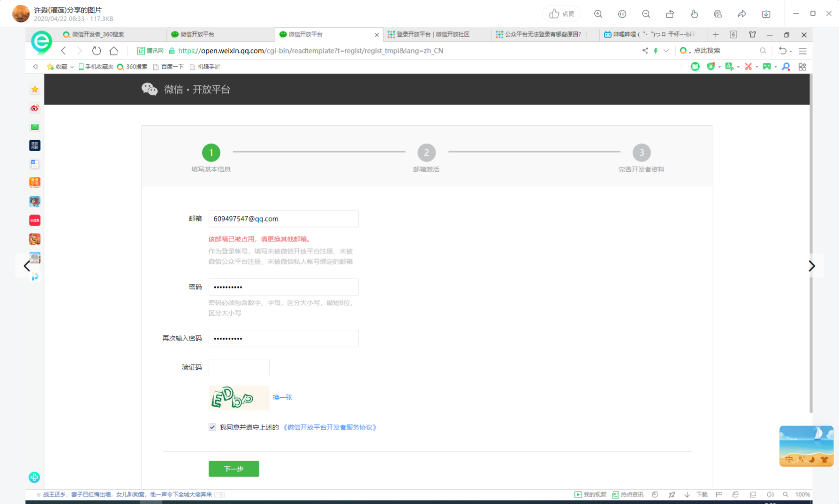This screenshot has height=504, width=839.
Task: Zoom in on the shared picture
Action: click(x=598, y=14)
